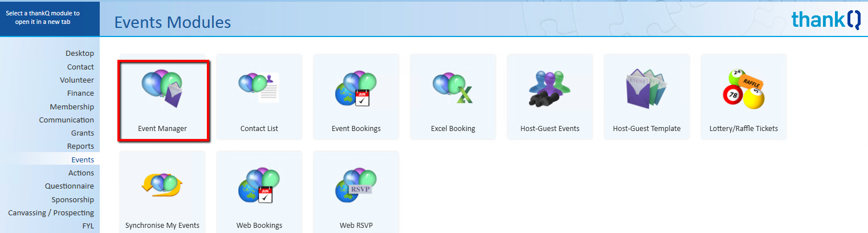The width and height of the screenshot is (868, 233).
Task: Select FYL in the sidebar
Action: [x=88, y=226]
